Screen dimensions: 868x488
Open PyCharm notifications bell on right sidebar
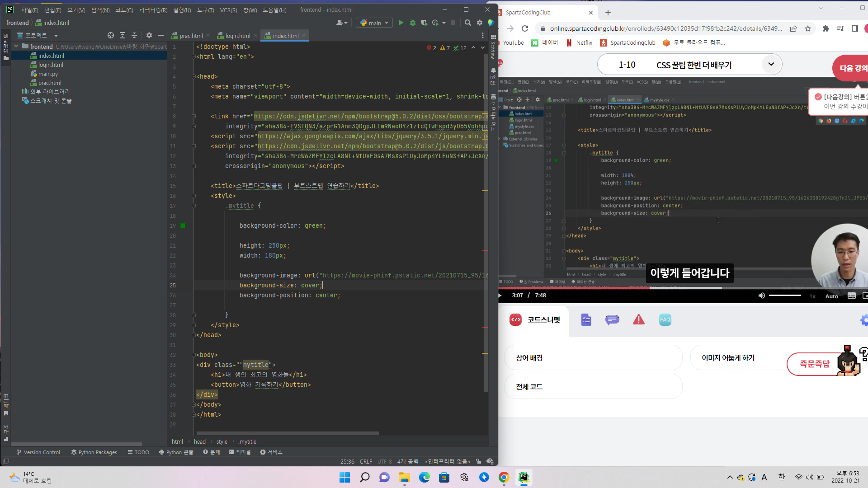(x=493, y=70)
